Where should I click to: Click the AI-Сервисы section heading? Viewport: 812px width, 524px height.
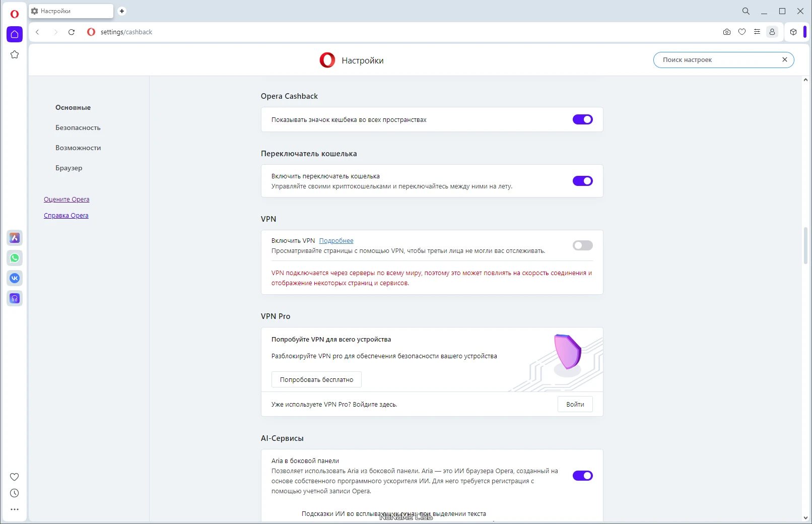pyautogui.click(x=282, y=438)
